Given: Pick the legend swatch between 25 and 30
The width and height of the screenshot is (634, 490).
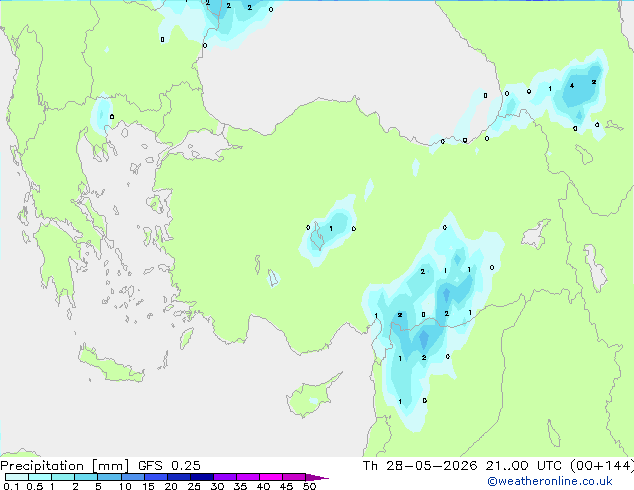Looking at the screenshot, I should pos(201,477).
